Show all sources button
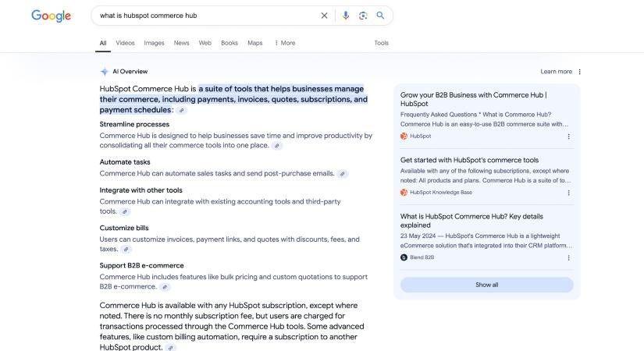This screenshot has height=351, width=644. click(486, 285)
